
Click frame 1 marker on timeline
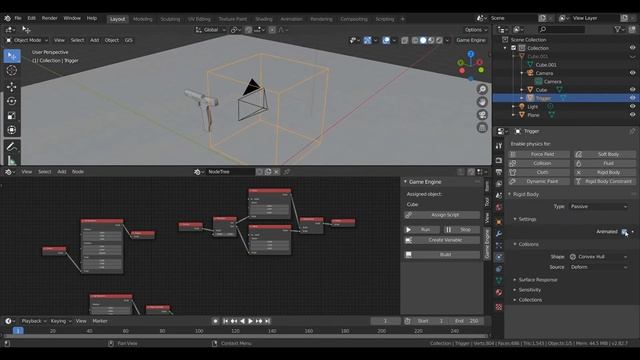[18, 331]
